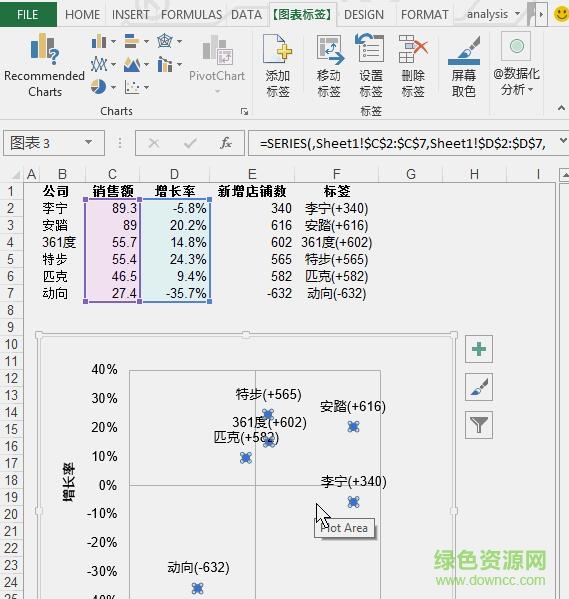Click the smiley feedback icon
The width and height of the screenshot is (569, 599).
561,15
